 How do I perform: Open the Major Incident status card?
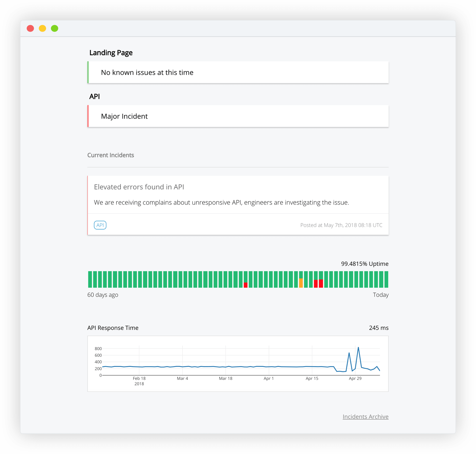[238, 116]
